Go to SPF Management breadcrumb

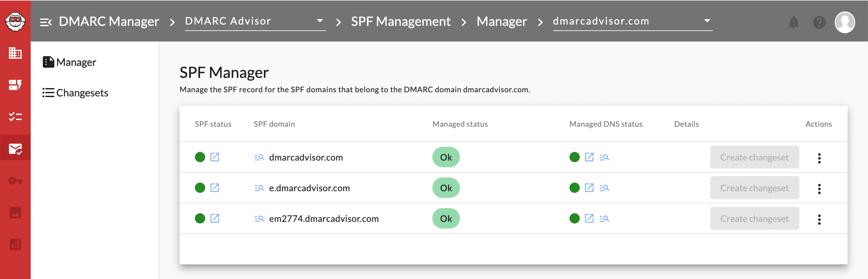tap(401, 21)
